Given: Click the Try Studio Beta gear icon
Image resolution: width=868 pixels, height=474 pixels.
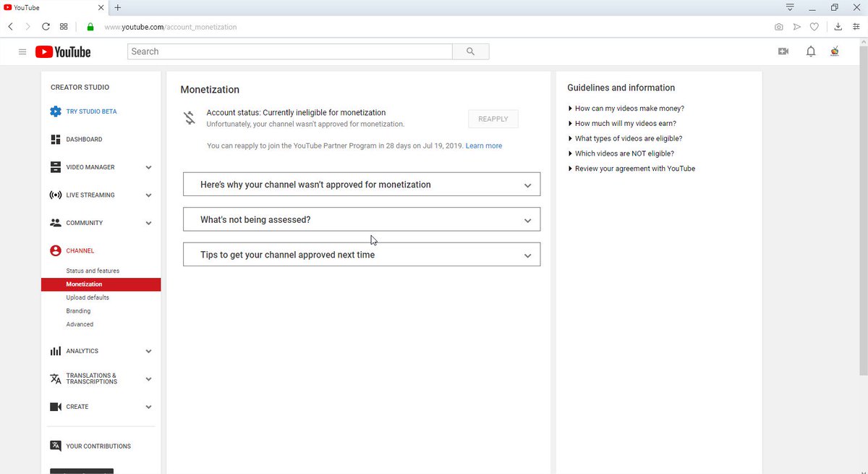Looking at the screenshot, I should click(x=56, y=111).
